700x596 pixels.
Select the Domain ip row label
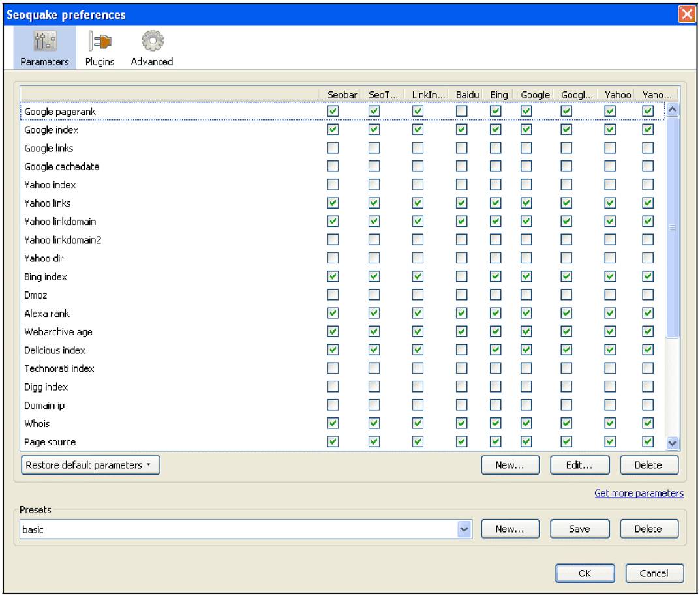[x=44, y=405]
